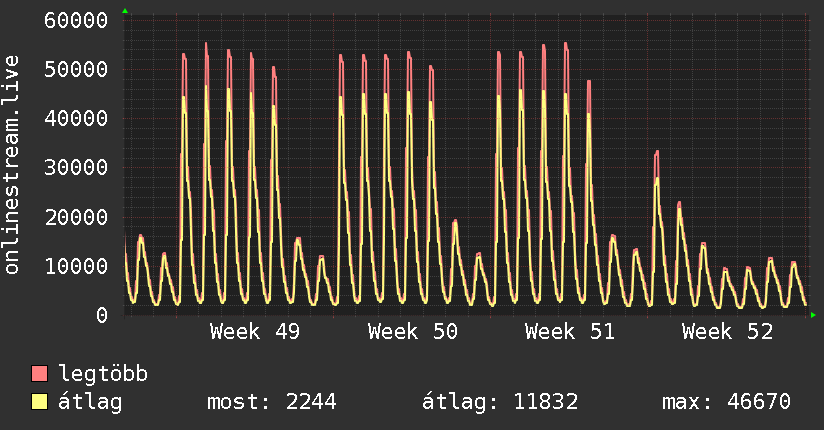Image resolution: width=824 pixels, height=430 pixels.
Task: Click the max: 46670 statistic
Action: (x=726, y=402)
